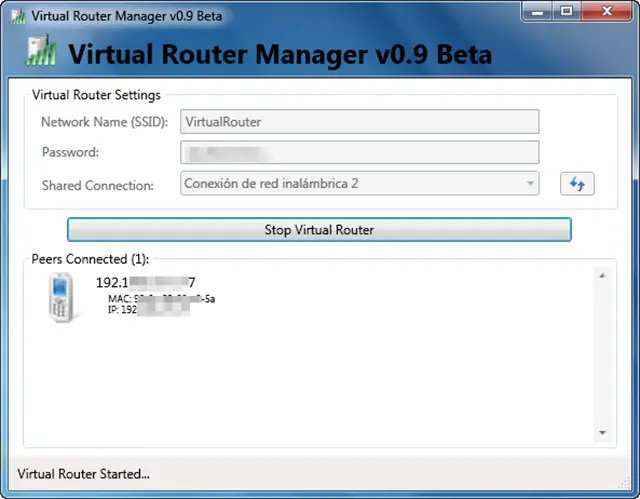This screenshot has height=499, width=640.
Task: Select the peer's 192.1 address heading
Action: click(x=145, y=283)
